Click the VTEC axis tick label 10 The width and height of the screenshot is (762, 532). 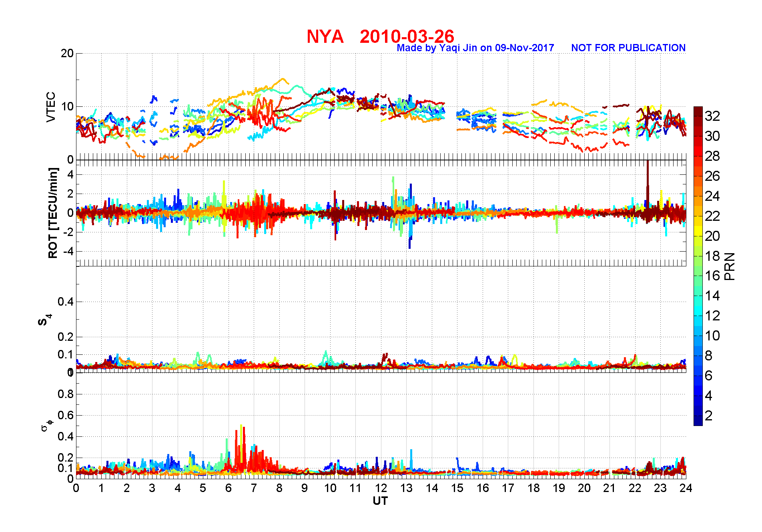click(x=67, y=106)
